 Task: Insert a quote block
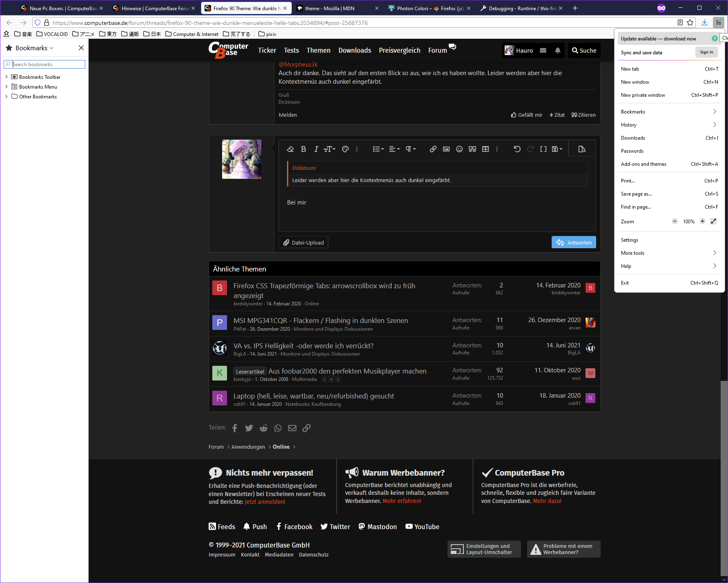tap(472, 149)
